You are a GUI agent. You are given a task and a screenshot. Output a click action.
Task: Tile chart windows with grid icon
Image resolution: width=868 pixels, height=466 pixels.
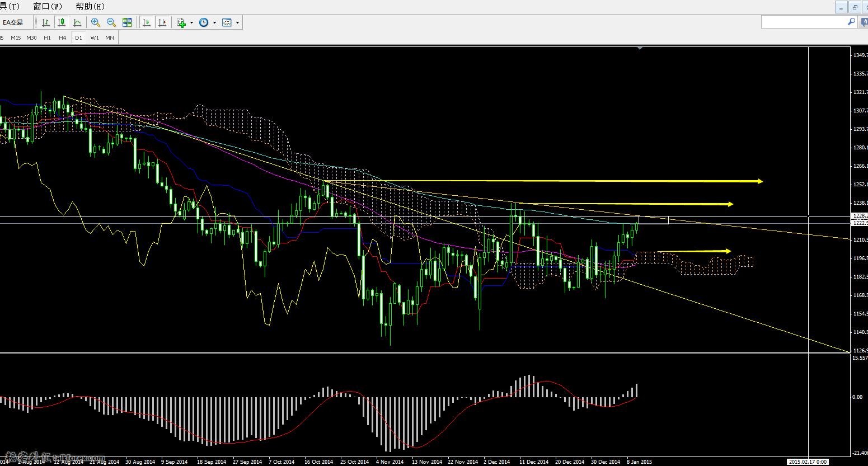[127, 22]
